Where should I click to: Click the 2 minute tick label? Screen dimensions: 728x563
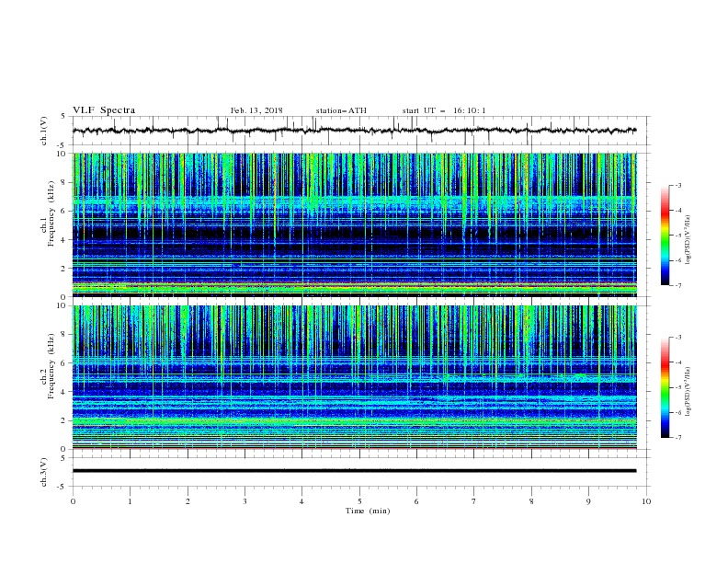[188, 501]
